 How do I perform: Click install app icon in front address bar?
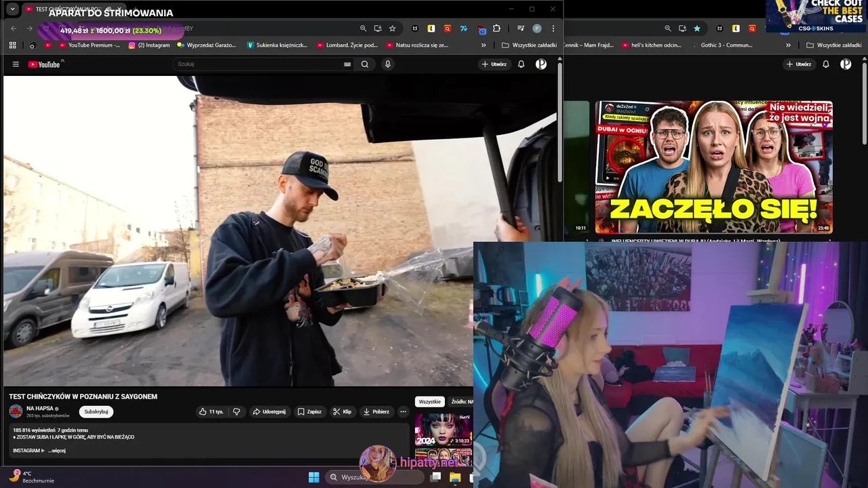click(x=378, y=28)
